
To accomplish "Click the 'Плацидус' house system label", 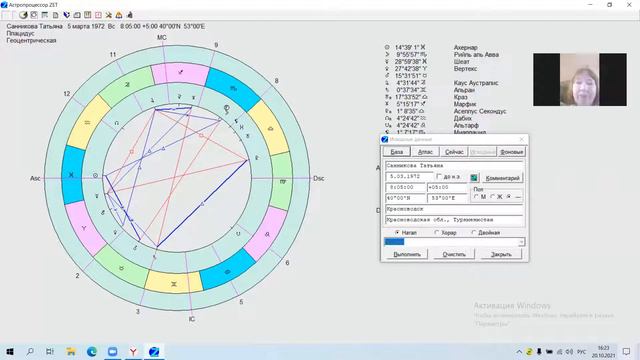I will click(20, 33).
